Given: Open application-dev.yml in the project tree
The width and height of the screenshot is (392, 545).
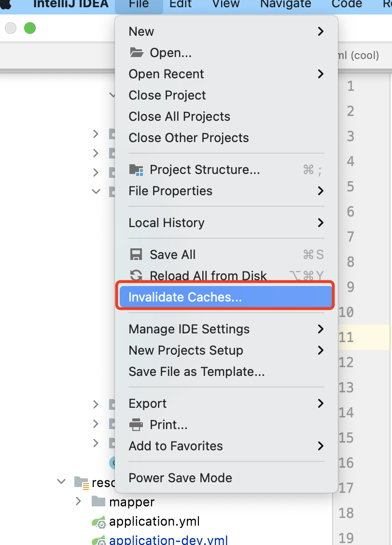Looking at the screenshot, I should (x=168, y=540).
